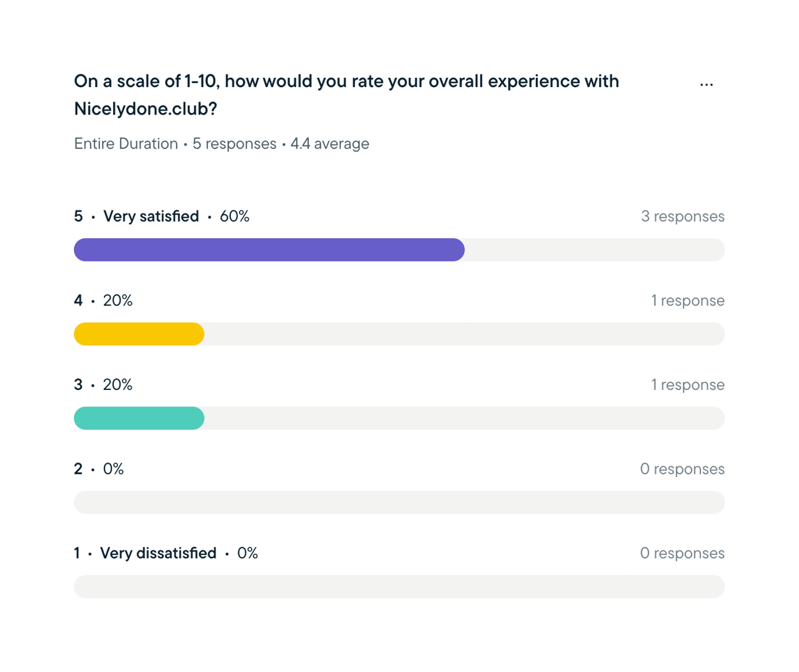This screenshot has height=672, width=799.
Task: Select the '3 · 20%' label
Action: (103, 385)
